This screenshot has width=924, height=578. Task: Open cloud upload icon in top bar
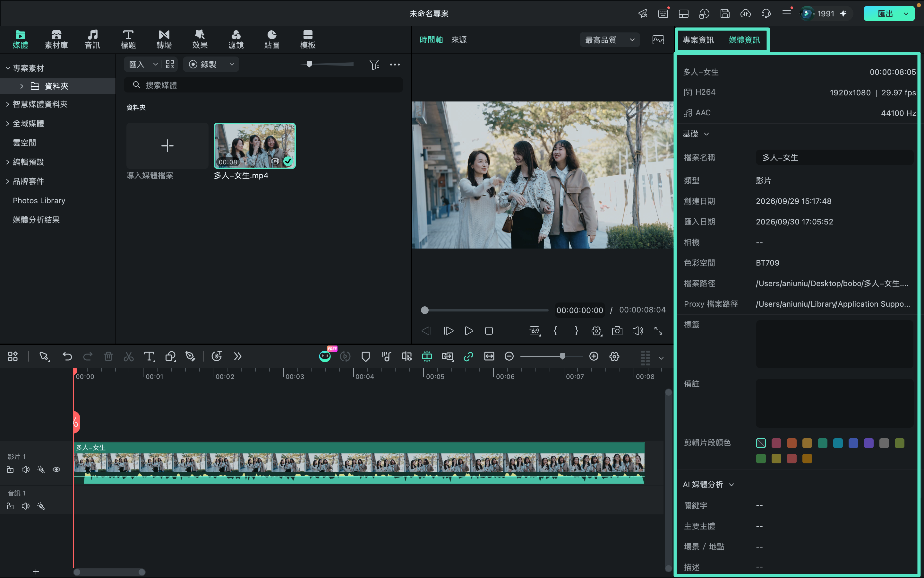745,14
